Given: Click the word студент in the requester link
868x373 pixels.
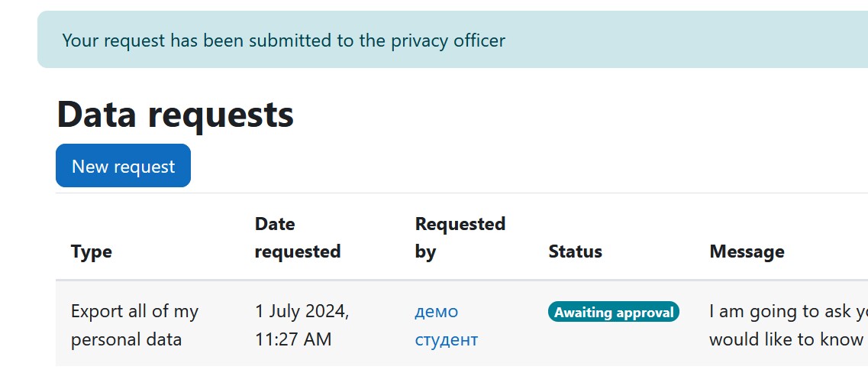Looking at the screenshot, I should (x=446, y=339).
